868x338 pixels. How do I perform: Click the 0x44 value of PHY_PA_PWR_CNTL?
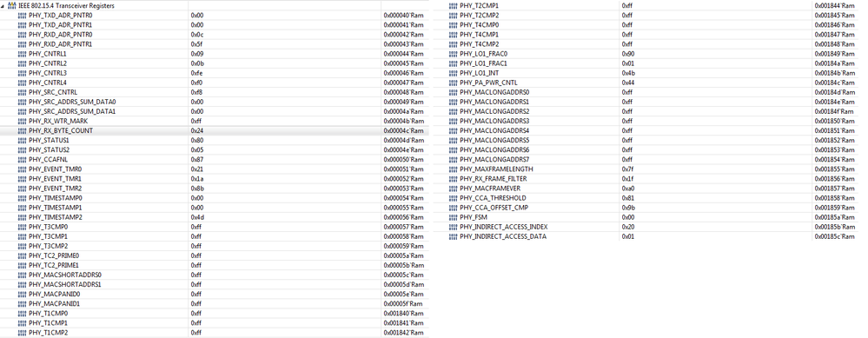[x=627, y=83]
